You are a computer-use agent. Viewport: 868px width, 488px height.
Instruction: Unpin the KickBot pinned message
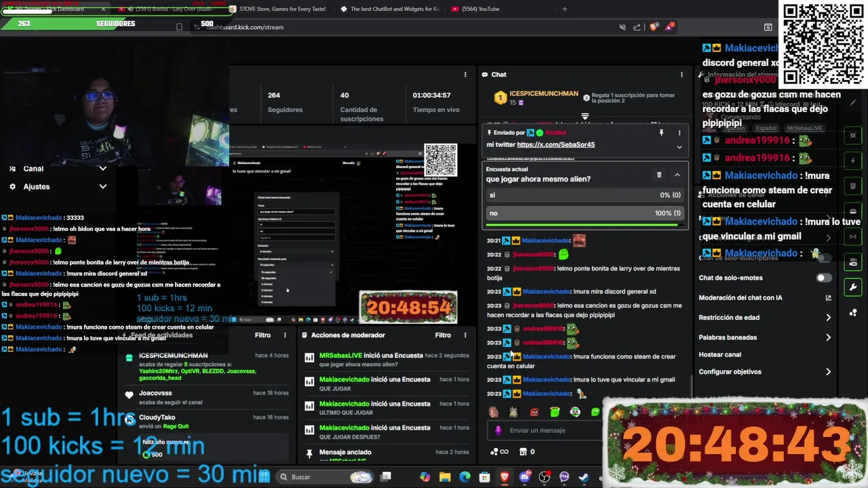tap(661, 133)
